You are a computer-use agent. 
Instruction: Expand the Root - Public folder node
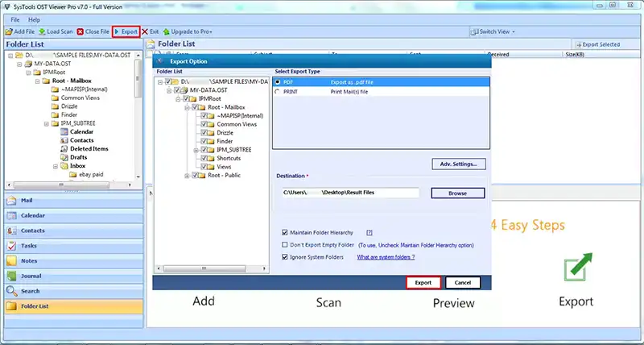tap(187, 176)
